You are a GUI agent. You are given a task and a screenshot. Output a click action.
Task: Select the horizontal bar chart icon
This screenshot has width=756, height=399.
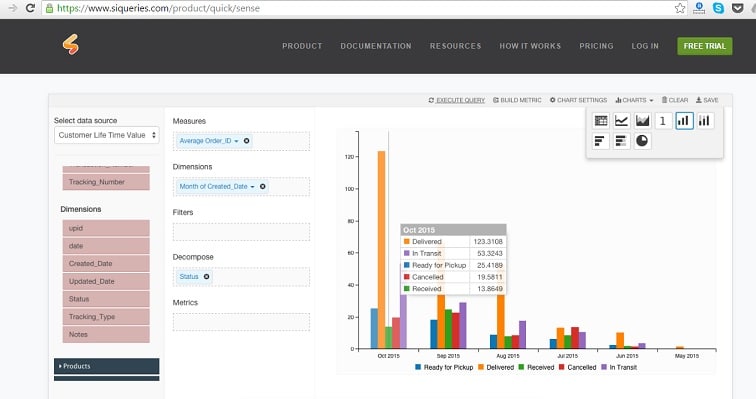601,141
